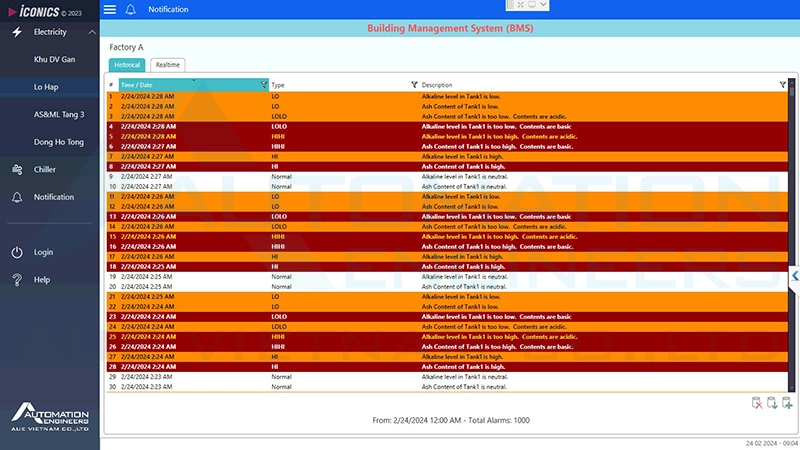This screenshot has height=450, width=800.
Task: Click the database icon with down arrow
Action: pos(772,403)
